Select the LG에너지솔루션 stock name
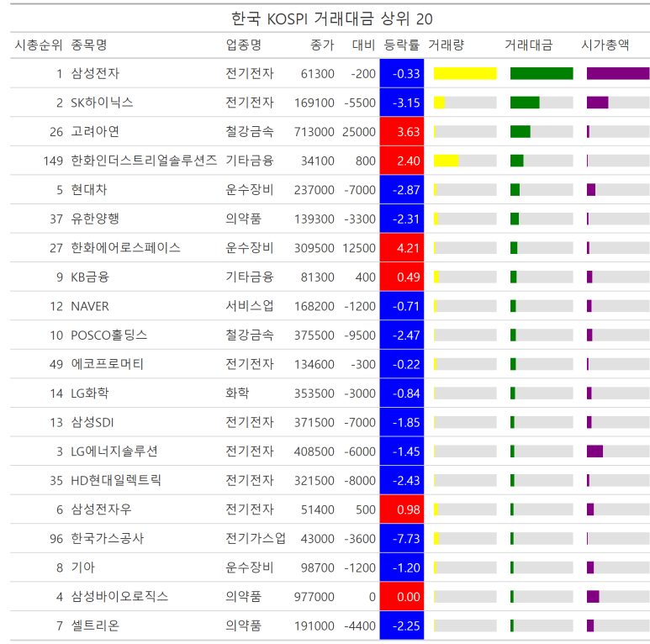This screenshot has width=650, height=644. (114, 451)
